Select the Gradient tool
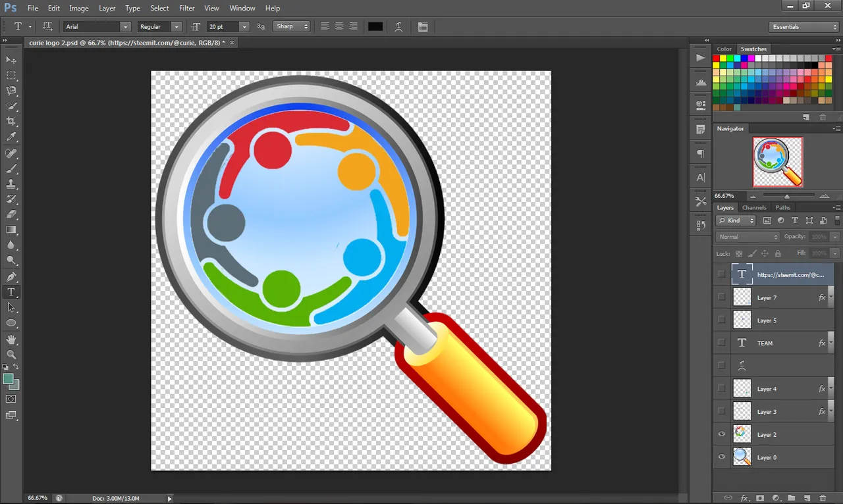 click(x=11, y=230)
